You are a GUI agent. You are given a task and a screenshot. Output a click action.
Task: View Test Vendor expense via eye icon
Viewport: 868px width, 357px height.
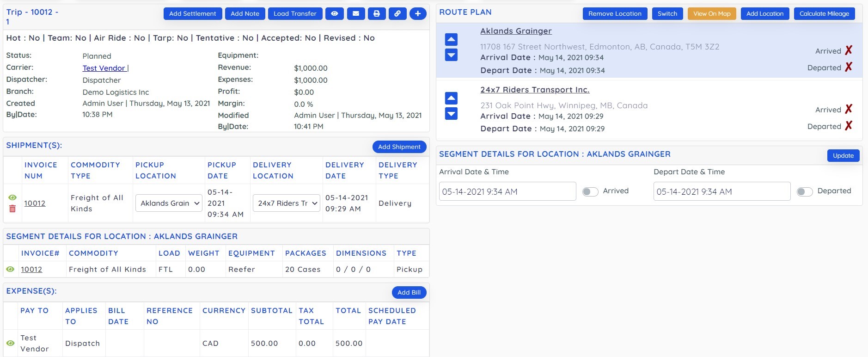point(10,343)
